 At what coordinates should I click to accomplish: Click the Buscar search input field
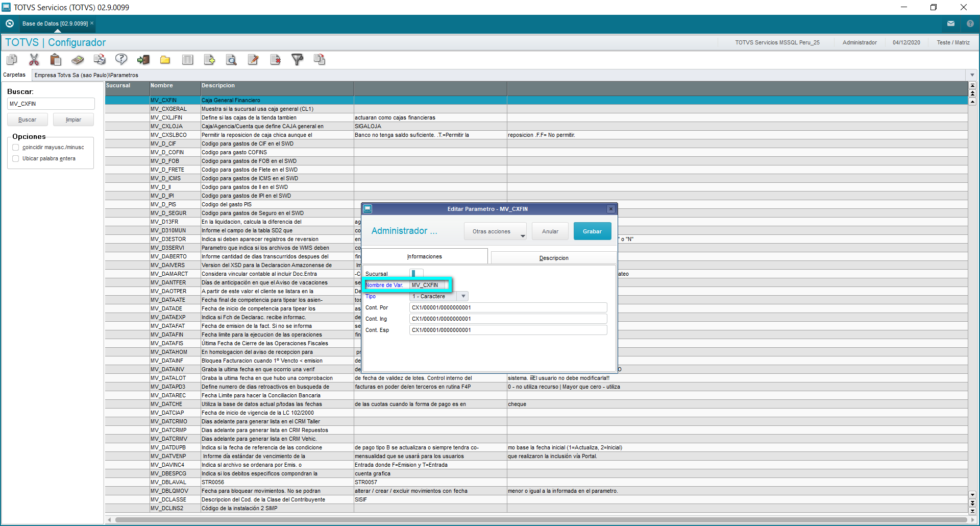point(51,104)
